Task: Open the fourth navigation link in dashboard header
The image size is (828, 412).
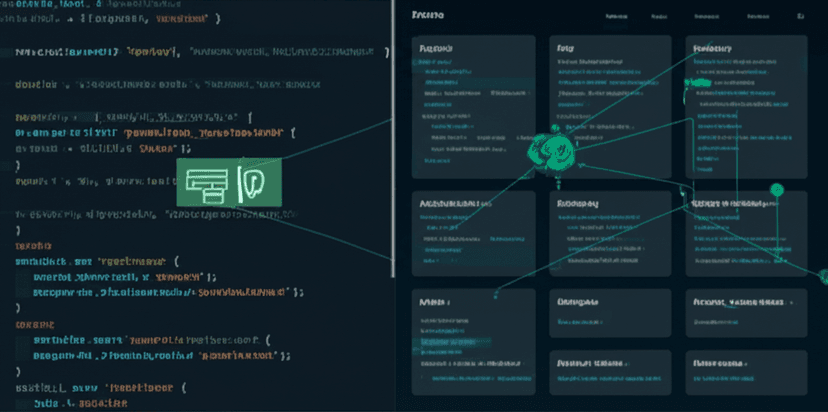Action: coord(757,17)
